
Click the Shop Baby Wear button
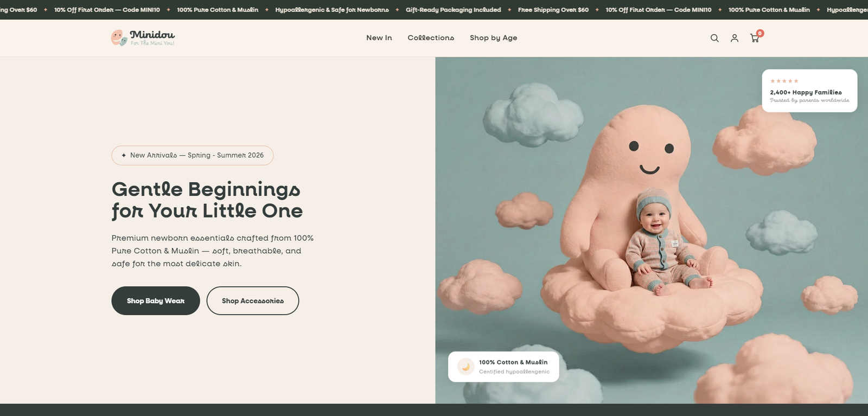pos(156,300)
